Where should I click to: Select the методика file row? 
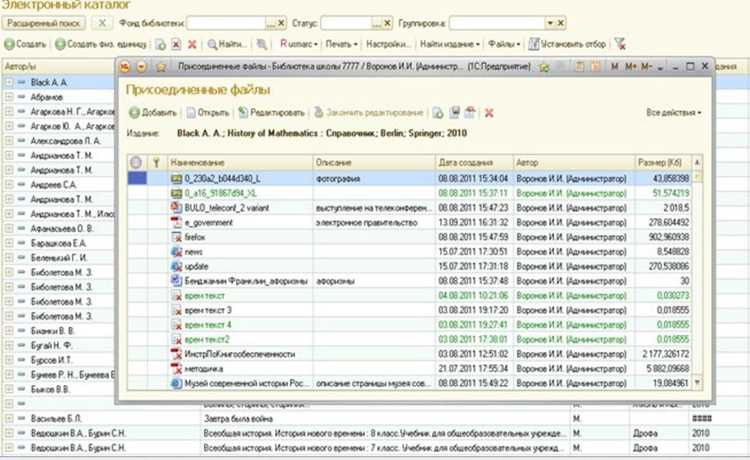point(410,369)
